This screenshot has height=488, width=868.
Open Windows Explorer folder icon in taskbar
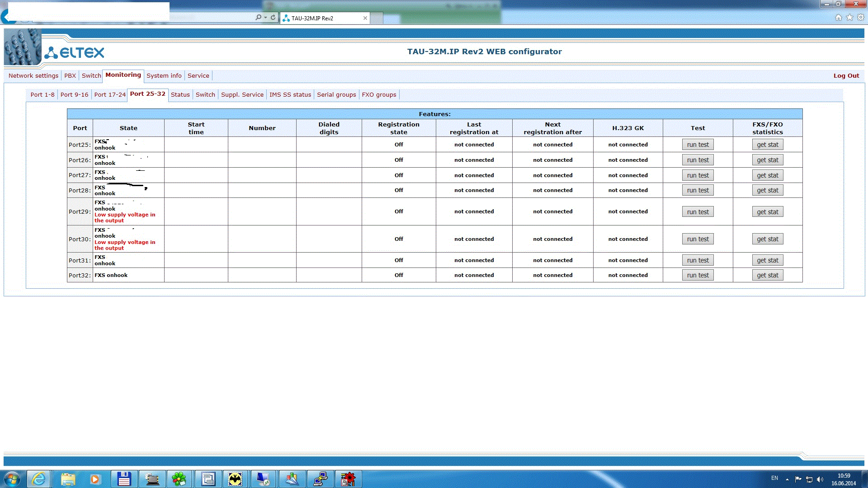[x=68, y=479]
